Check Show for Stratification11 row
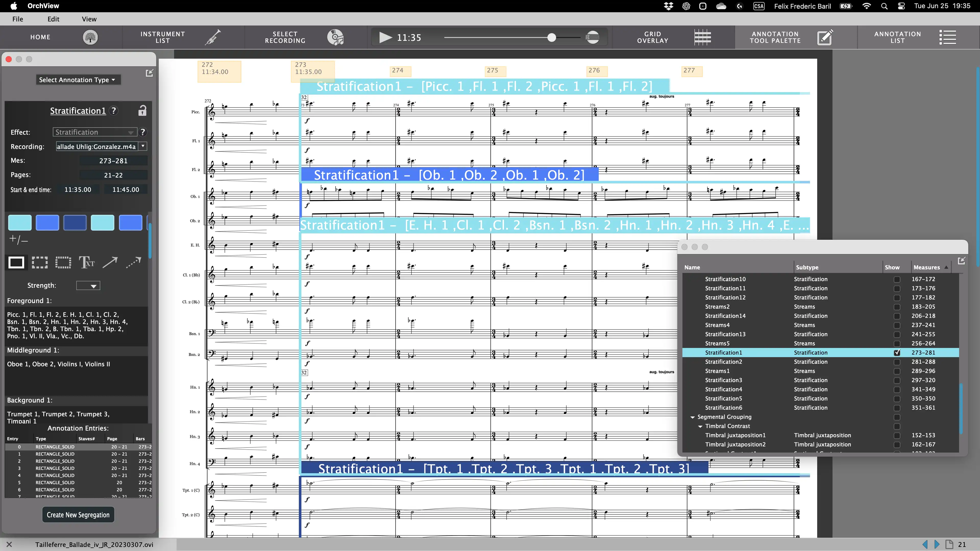The width and height of the screenshot is (980, 551). [x=897, y=289]
